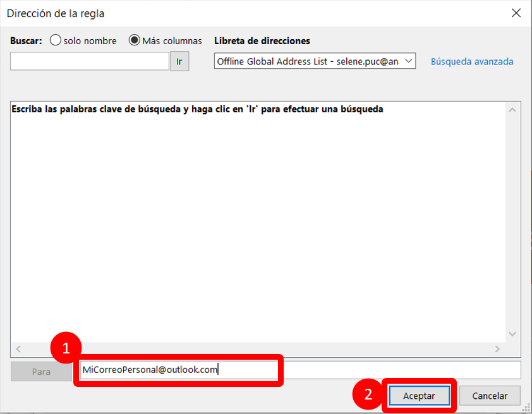Click the horizontal scrollbar left arrow
532x414 pixels.
pos(18,349)
